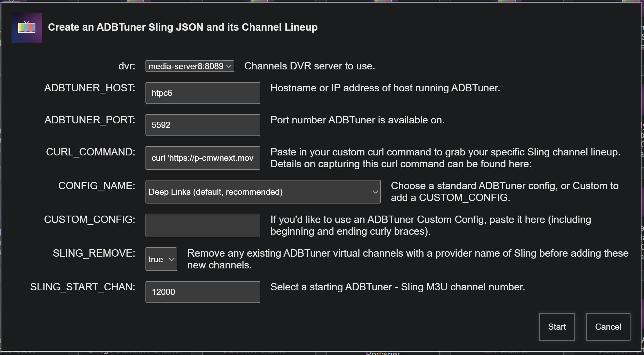The image size is (644, 355).
Task: Expand the CONFIG_NAME Deep Links dropdown
Action: click(x=263, y=192)
